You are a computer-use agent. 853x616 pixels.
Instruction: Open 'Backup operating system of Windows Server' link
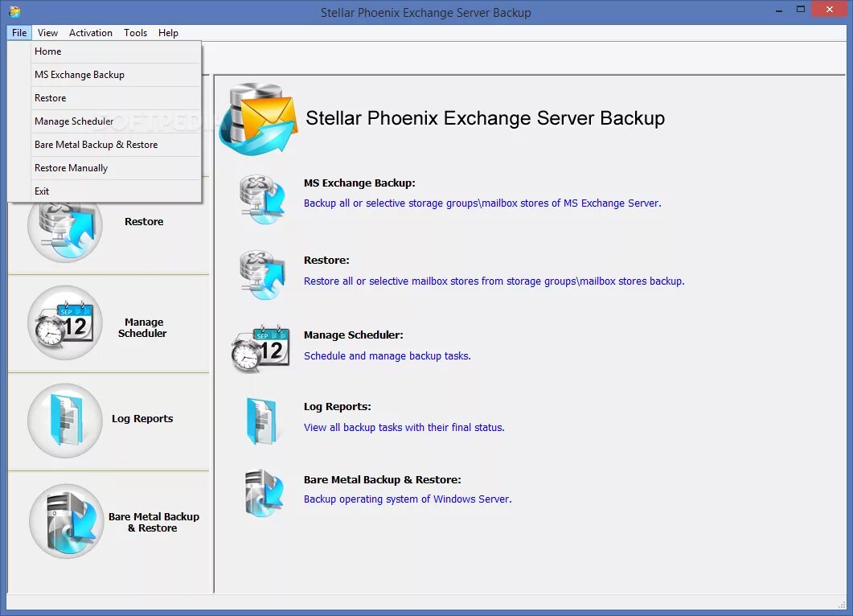(408, 499)
